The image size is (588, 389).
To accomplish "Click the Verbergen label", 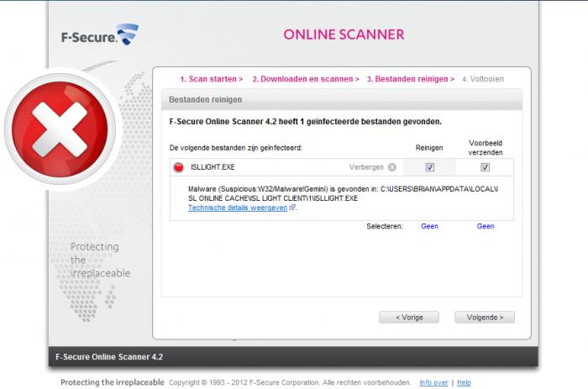I will click(x=366, y=167).
